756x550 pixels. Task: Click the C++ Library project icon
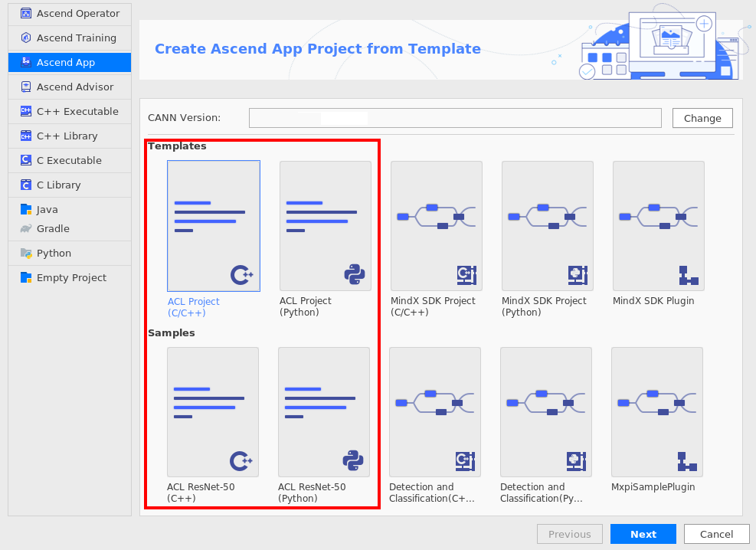point(26,136)
